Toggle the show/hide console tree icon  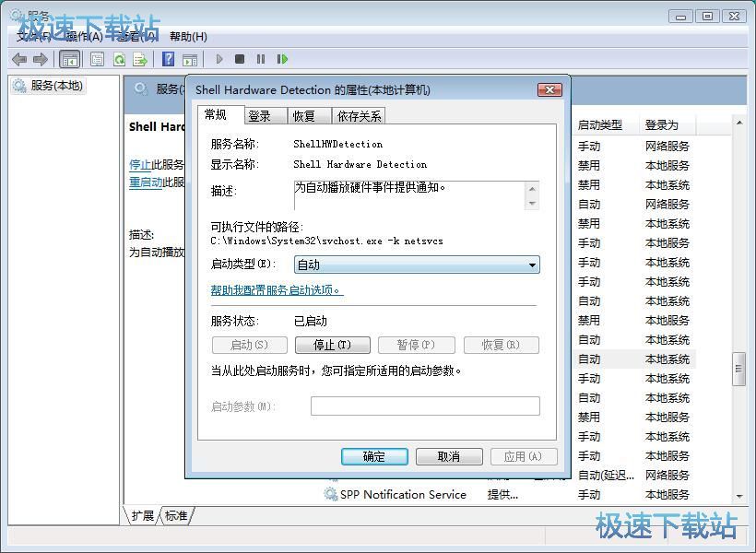click(69, 59)
